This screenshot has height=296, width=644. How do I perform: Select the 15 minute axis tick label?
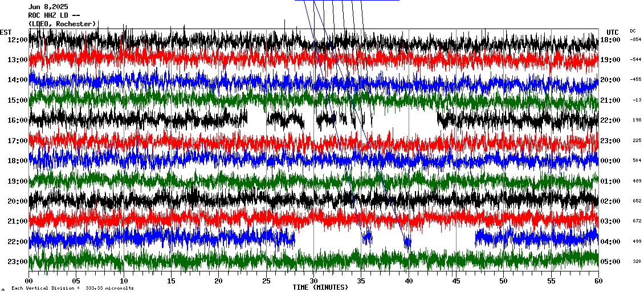[x=171, y=281]
